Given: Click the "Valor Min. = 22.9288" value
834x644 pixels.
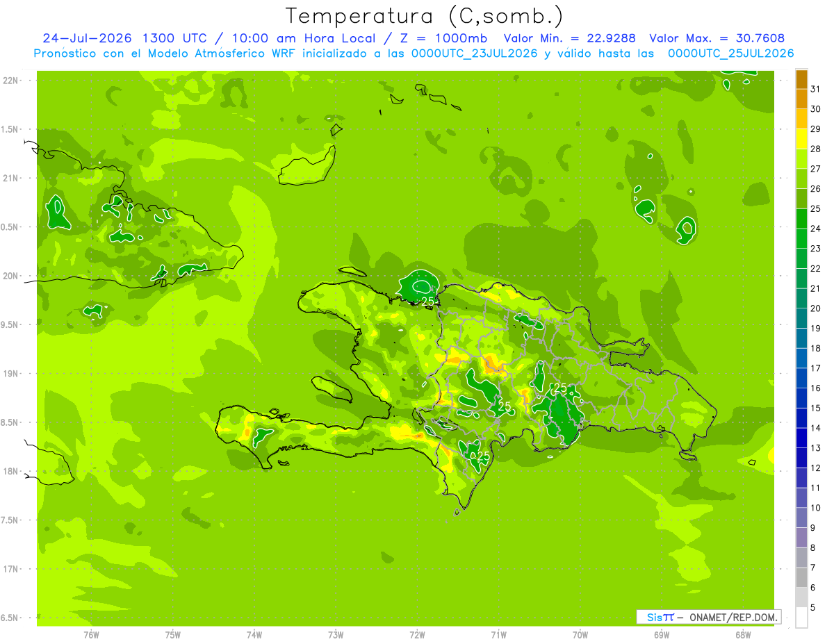Looking at the screenshot, I should click(x=570, y=38).
